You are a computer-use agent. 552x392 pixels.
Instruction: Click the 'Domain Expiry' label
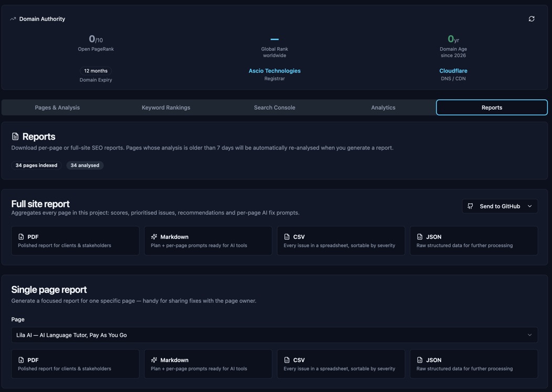(x=95, y=80)
